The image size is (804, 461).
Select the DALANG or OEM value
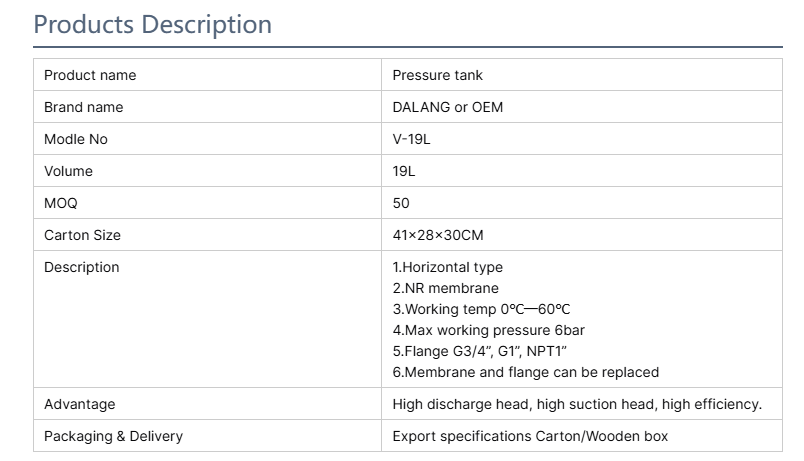tap(447, 107)
